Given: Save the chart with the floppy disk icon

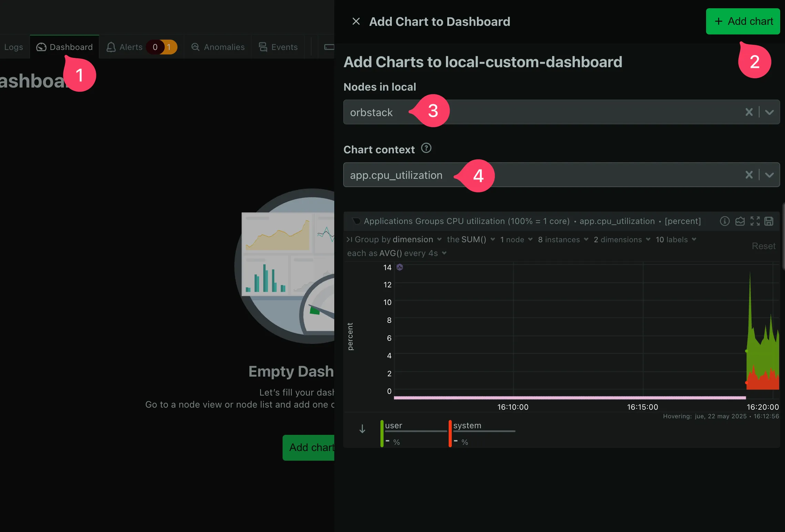Looking at the screenshot, I should coord(769,221).
